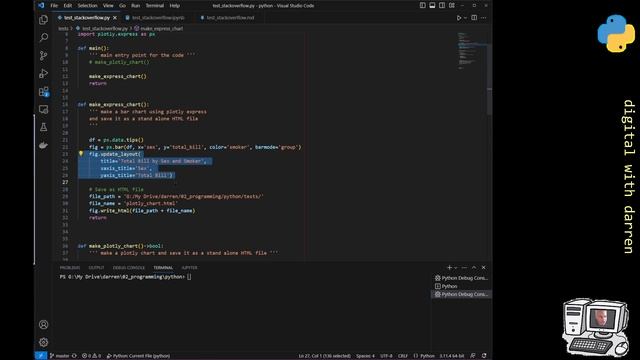Open the Help menu

(175, 6)
